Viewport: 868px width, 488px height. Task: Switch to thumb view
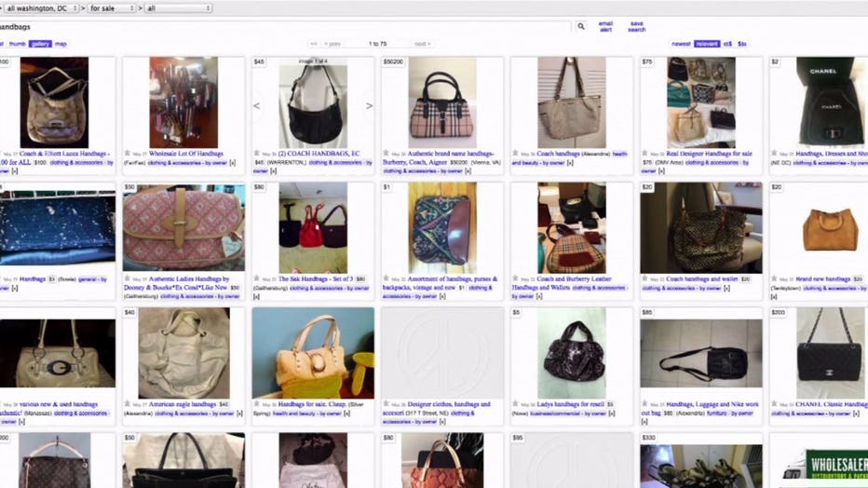click(17, 44)
